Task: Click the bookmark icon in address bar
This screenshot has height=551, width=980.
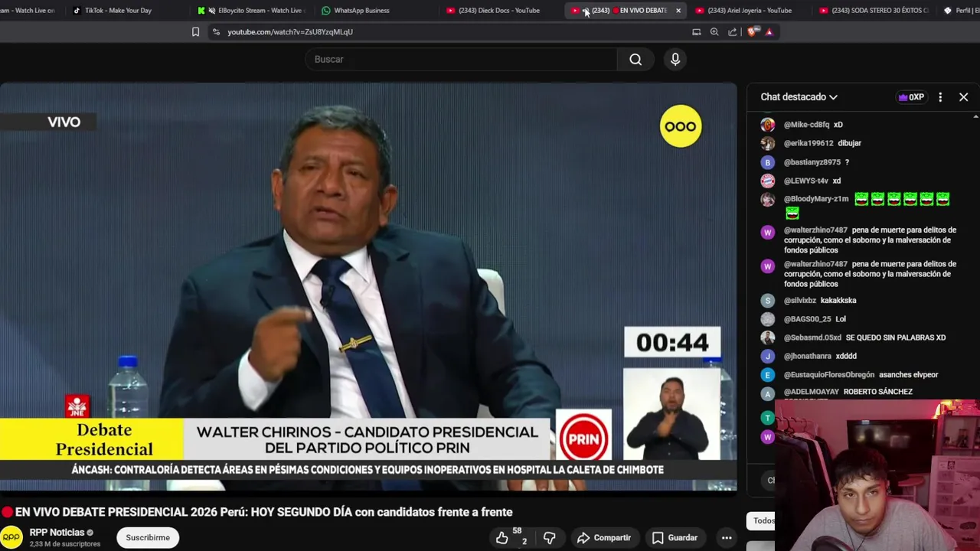Action: [195, 32]
